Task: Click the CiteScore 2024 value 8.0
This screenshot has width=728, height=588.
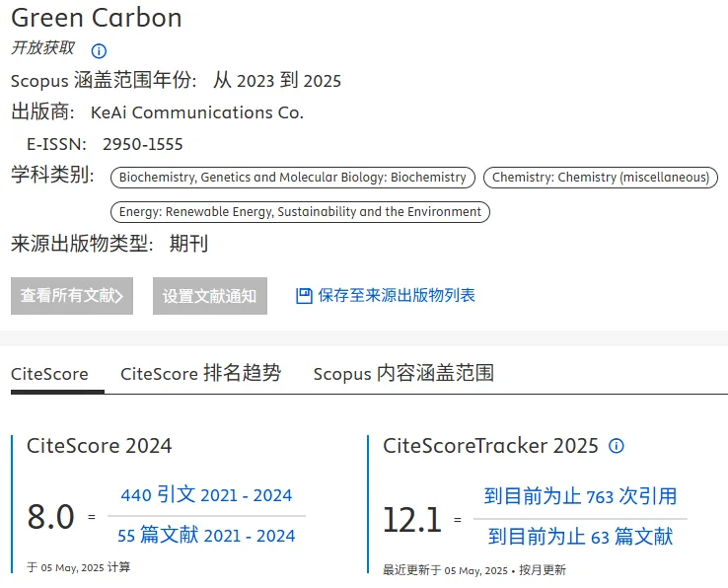Action: pos(51,517)
